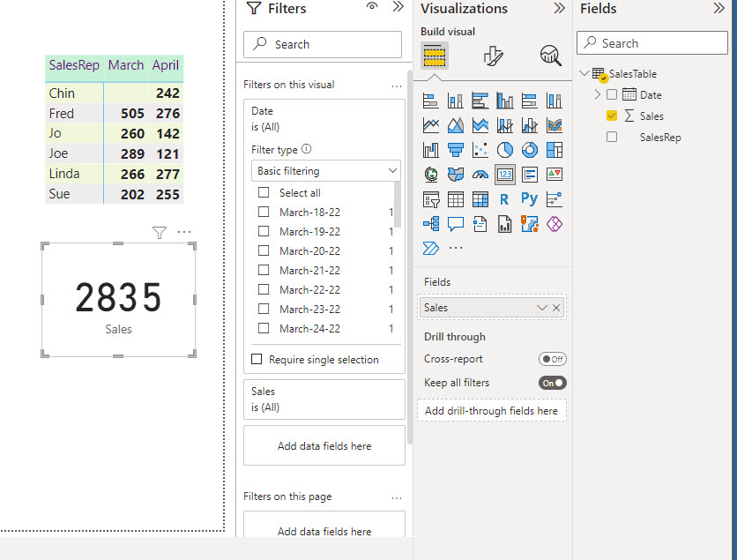The width and height of the screenshot is (737, 560).
Task: Open the Build visual tab
Action: point(435,56)
